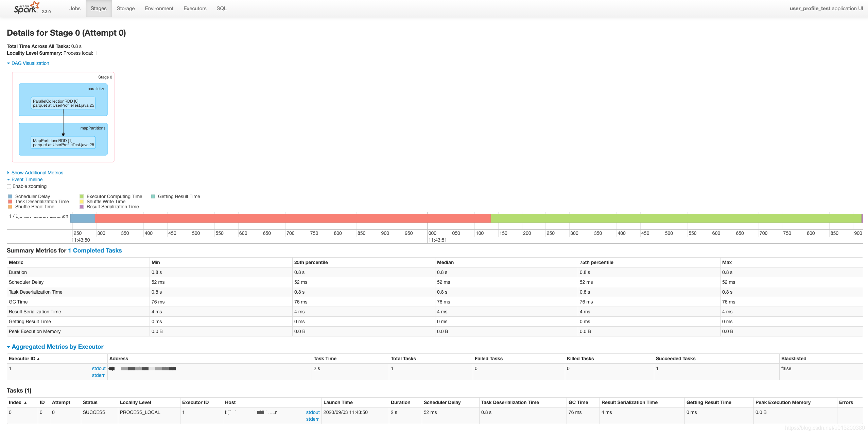Image resolution: width=868 pixels, height=434 pixels.
Task: Click the Shuffle Read Time legend square
Action: click(x=10, y=207)
